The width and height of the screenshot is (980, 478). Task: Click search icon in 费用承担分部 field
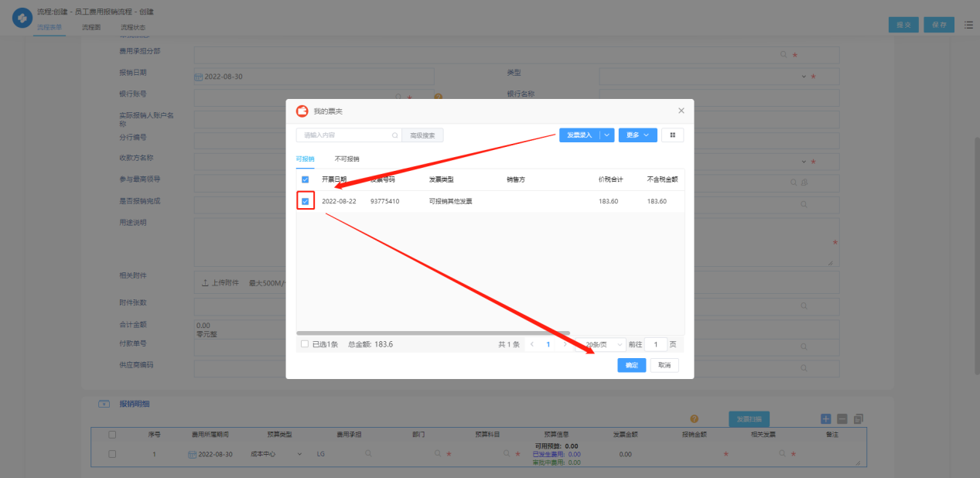pyautogui.click(x=784, y=55)
